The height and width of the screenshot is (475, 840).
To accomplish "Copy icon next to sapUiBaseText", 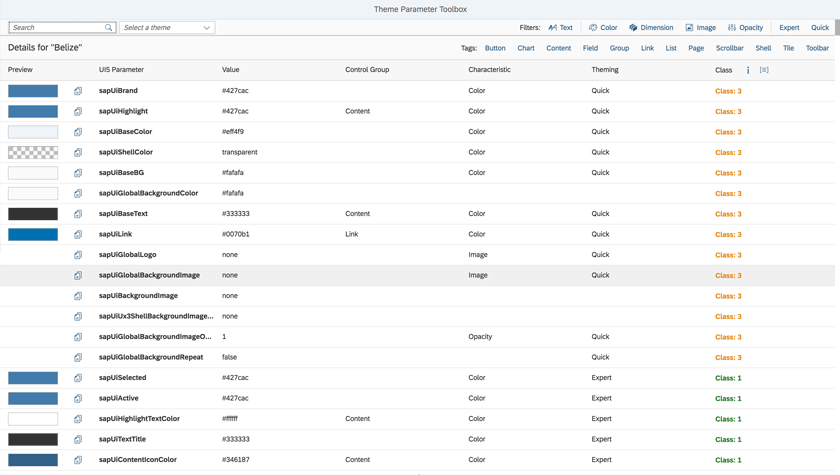I will 78,214.
